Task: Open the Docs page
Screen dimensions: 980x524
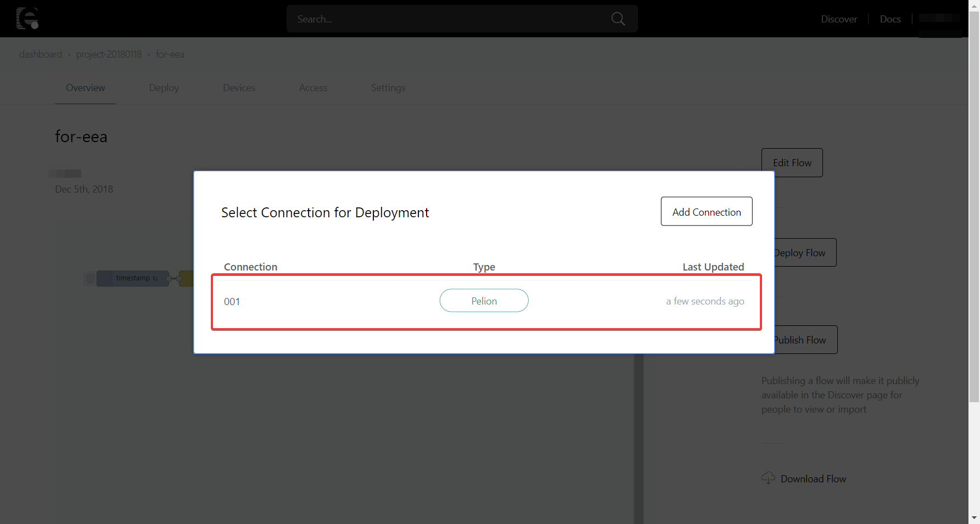Action: pos(890,19)
